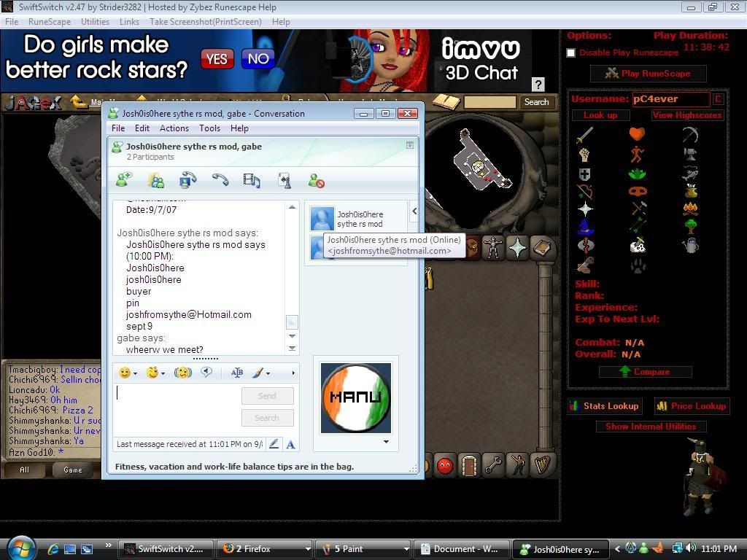Select the Defence shield skill icon
The width and height of the screenshot is (747, 560).
pos(584,174)
